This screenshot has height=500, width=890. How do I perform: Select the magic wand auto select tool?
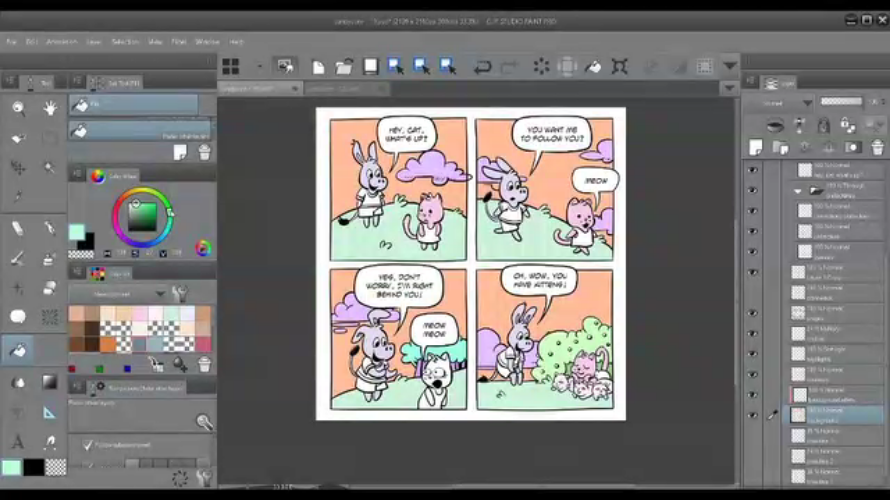[x=49, y=167]
